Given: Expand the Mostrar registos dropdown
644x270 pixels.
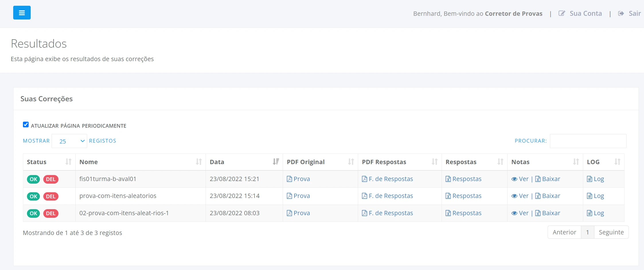Looking at the screenshot, I should point(69,141).
